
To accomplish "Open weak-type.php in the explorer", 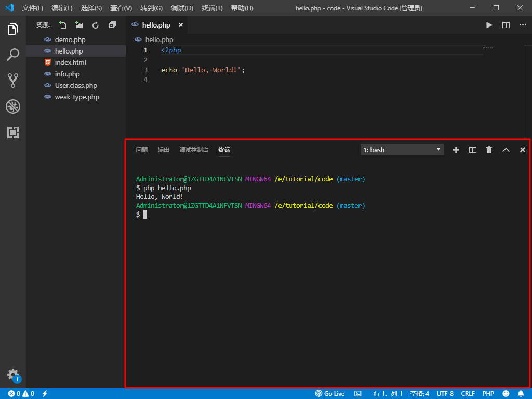I will (x=77, y=97).
